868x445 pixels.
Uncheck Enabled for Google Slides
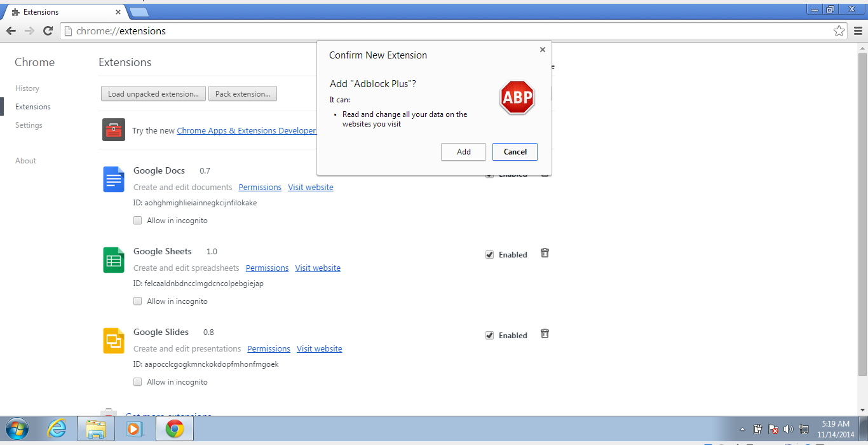(489, 336)
